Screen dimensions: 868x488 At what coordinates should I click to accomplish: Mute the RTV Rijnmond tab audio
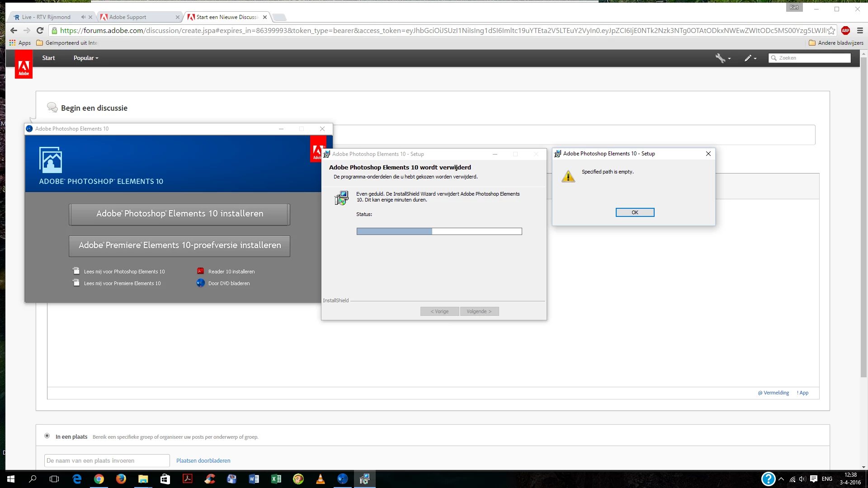pos(83,17)
